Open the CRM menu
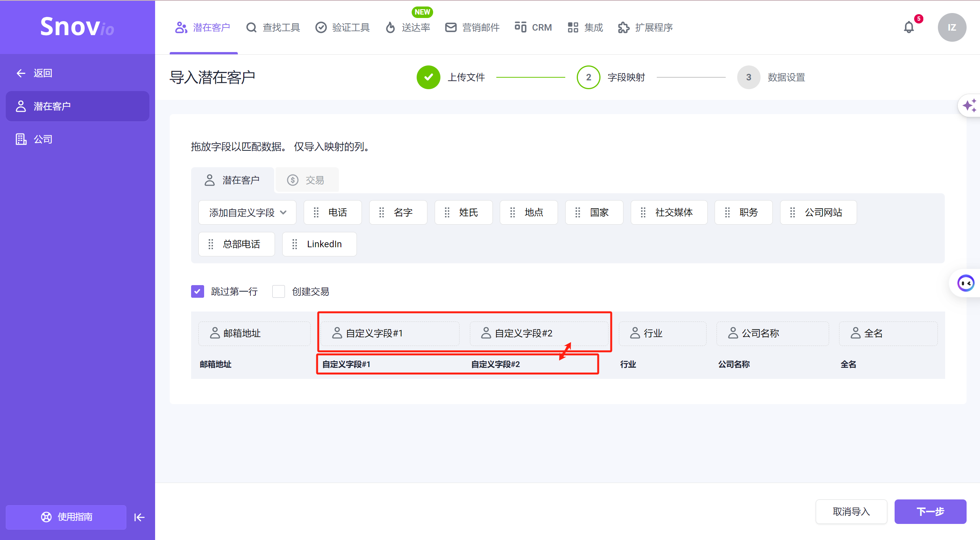 pos(533,28)
